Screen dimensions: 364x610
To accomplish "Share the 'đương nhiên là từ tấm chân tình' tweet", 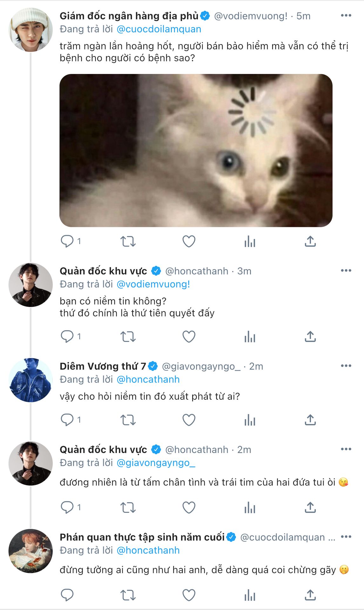I will (310, 507).
